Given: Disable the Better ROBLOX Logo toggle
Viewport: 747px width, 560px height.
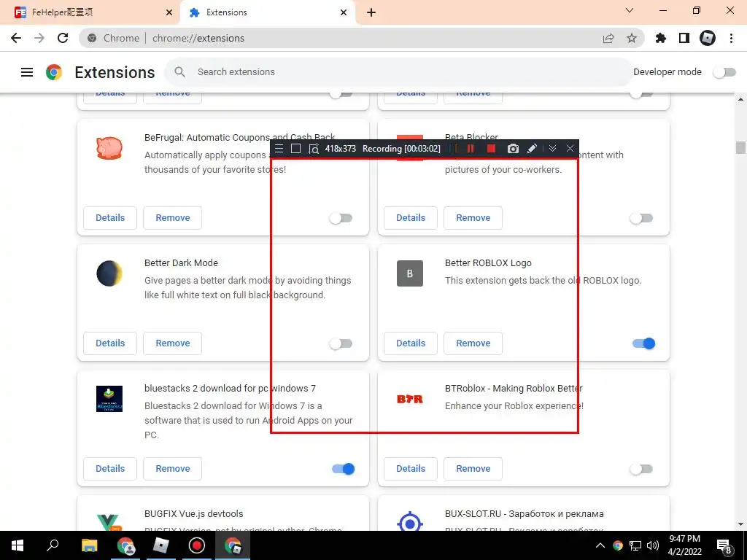Looking at the screenshot, I should pos(643,343).
